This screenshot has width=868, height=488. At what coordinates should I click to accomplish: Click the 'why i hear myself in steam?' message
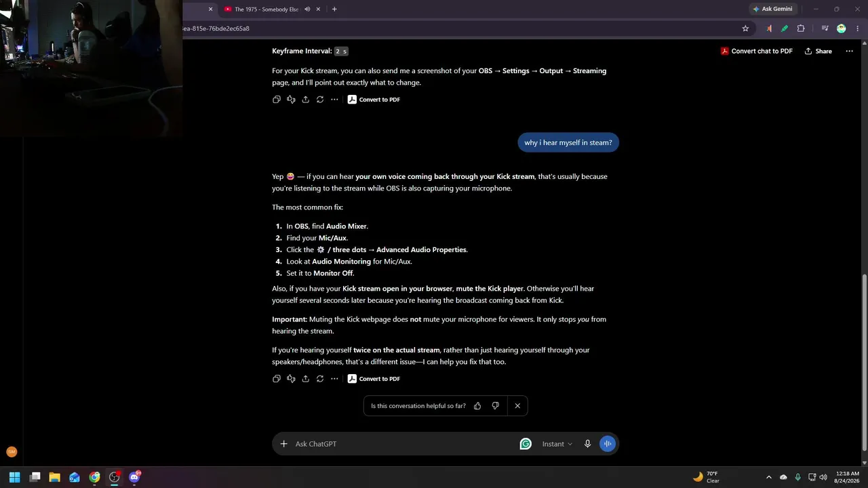[568, 143]
